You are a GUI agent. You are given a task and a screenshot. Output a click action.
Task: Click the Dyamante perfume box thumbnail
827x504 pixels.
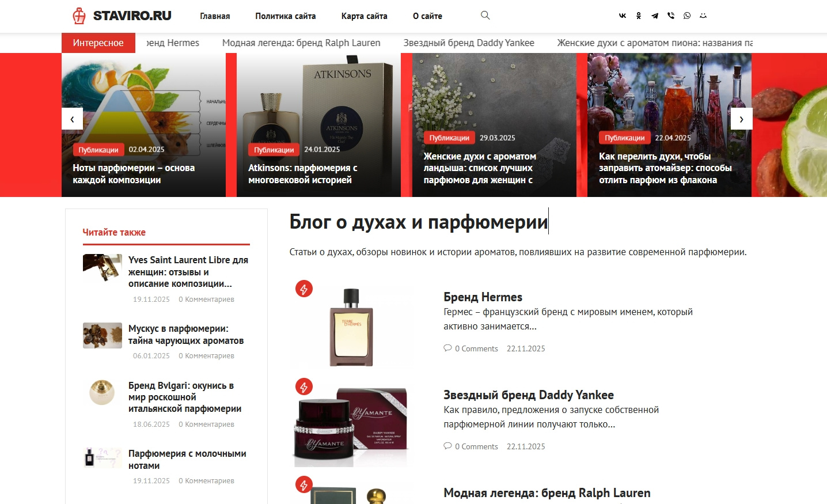(352, 424)
